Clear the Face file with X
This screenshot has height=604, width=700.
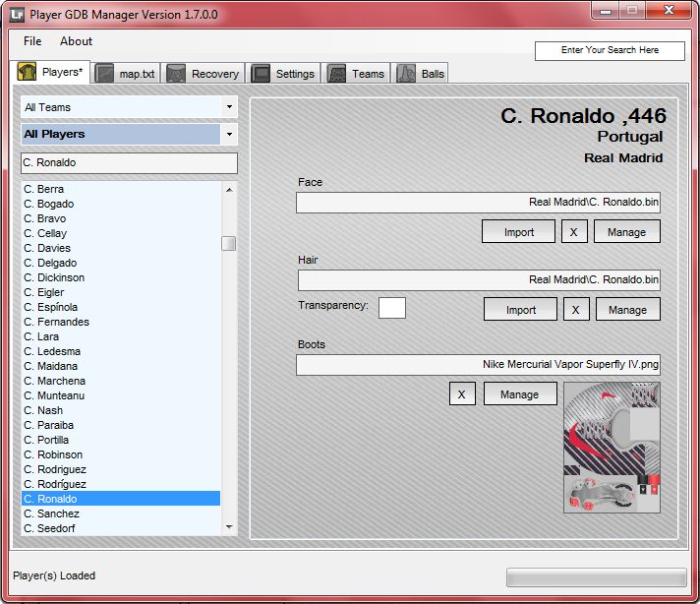pyautogui.click(x=574, y=231)
